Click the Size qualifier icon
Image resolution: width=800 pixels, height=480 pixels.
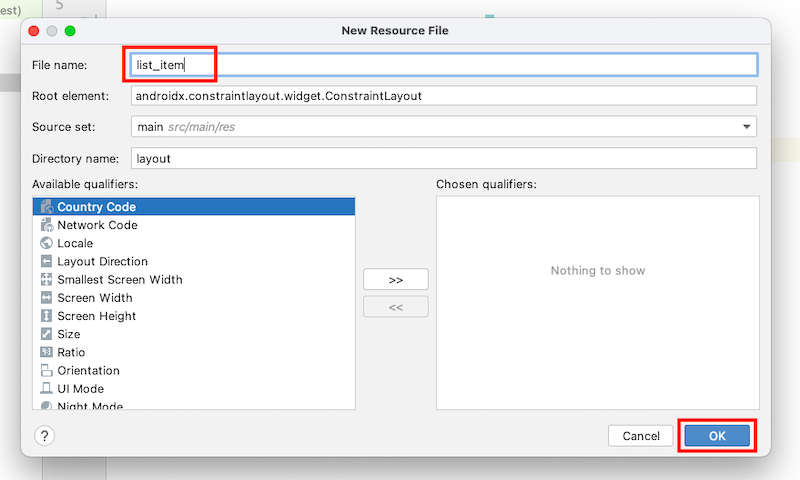(x=46, y=334)
